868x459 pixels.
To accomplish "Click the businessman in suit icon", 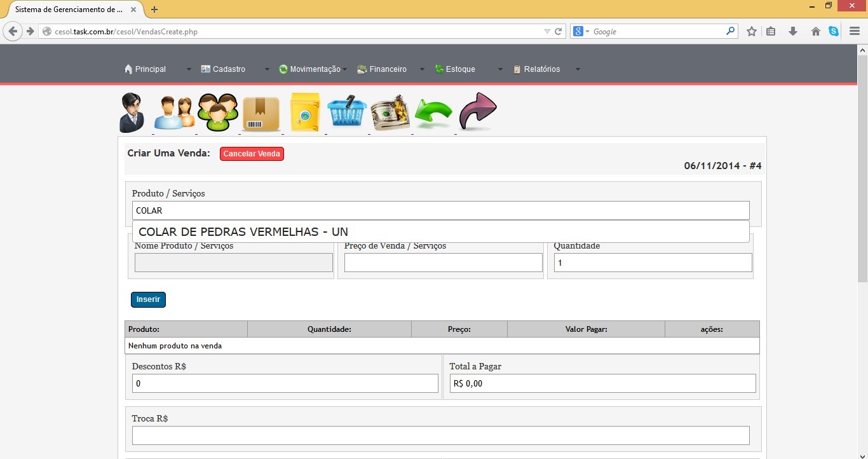I will coord(133,113).
